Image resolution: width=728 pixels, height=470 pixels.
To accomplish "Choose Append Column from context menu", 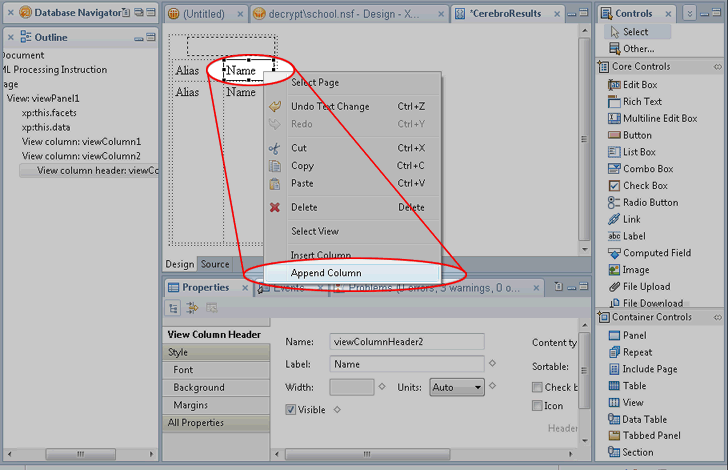I will (x=352, y=273).
